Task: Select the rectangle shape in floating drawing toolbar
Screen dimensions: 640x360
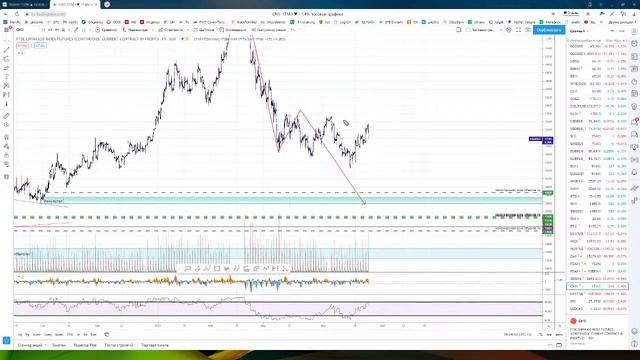Action: (217, 269)
